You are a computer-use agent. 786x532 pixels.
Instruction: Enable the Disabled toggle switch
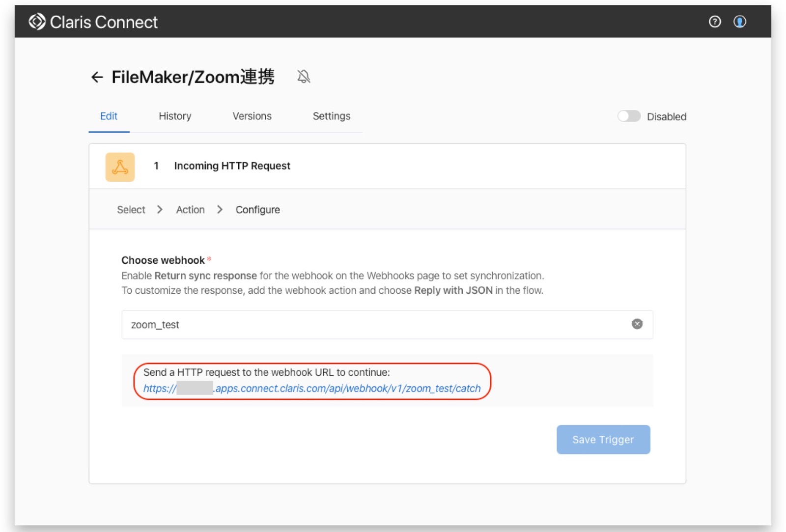point(629,116)
